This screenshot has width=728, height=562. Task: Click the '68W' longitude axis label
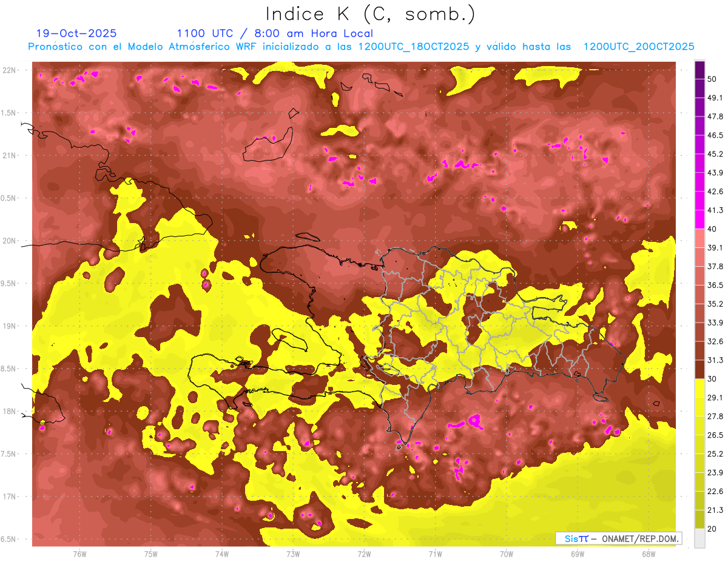pyautogui.click(x=649, y=554)
